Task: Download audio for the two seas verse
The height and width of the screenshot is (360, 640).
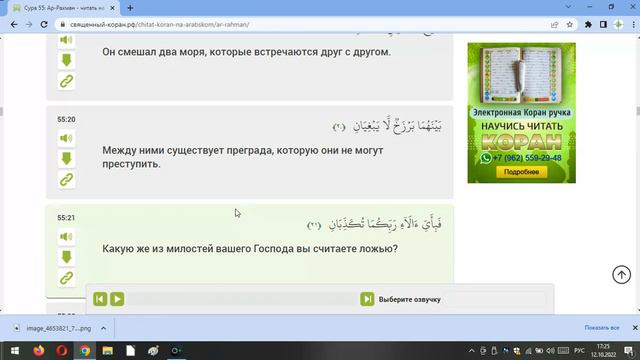Action: [x=66, y=60]
